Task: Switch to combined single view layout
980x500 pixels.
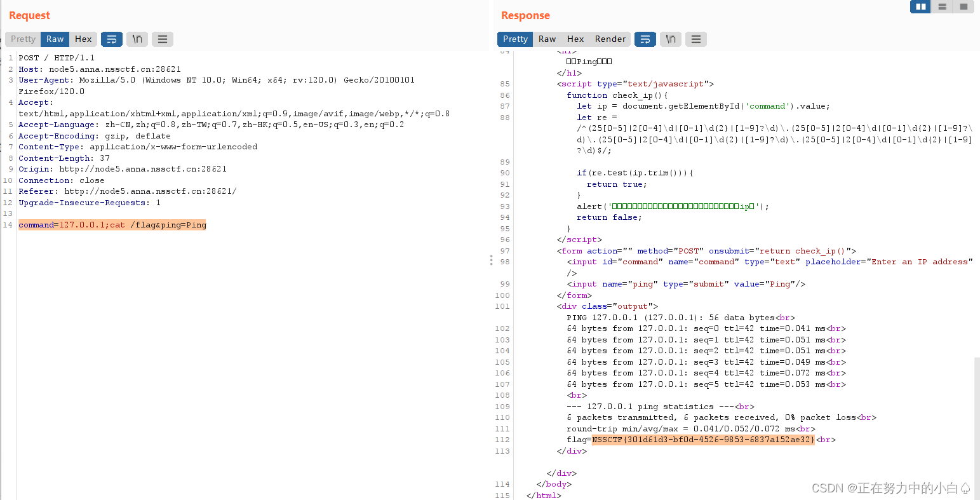Action: click(x=963, y=6)
